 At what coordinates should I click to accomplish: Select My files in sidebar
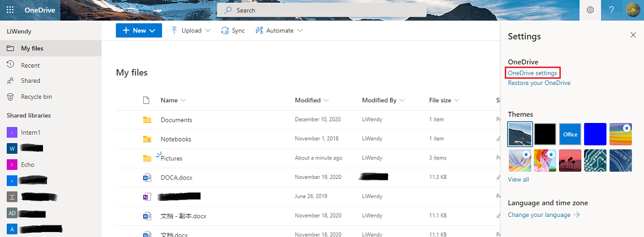tap(50, 49)
